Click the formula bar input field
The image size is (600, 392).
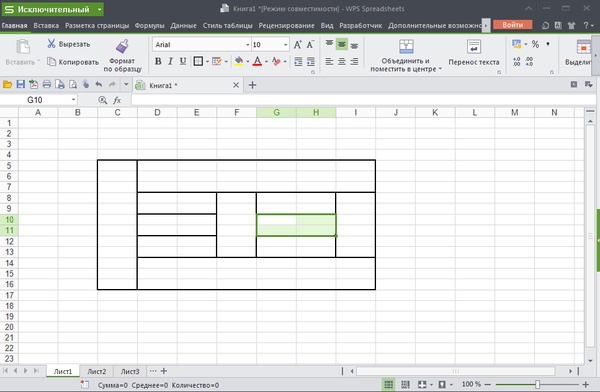[364, 100]
